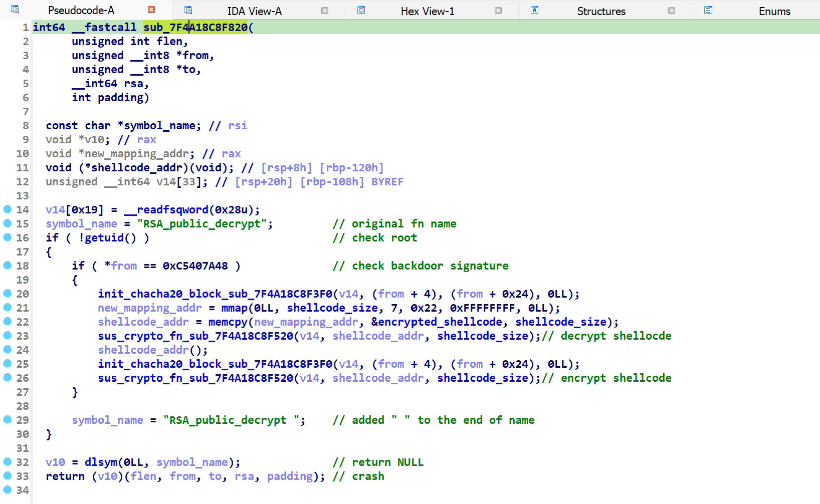Screen dimensions: 820x504
Task: Click 'int padding' parameter on line 6
Action: 110,97
